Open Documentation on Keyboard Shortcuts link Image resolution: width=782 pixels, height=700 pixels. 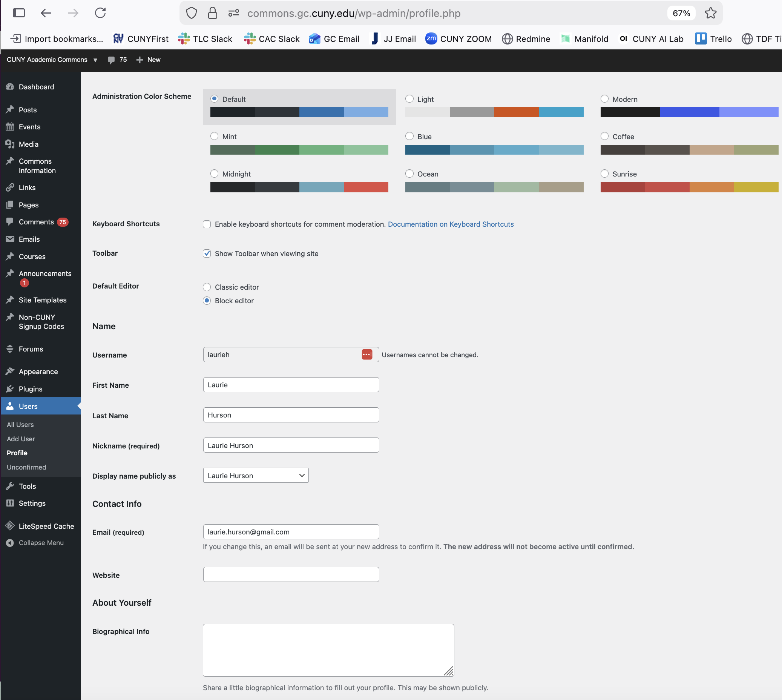[x=451, y=224]
